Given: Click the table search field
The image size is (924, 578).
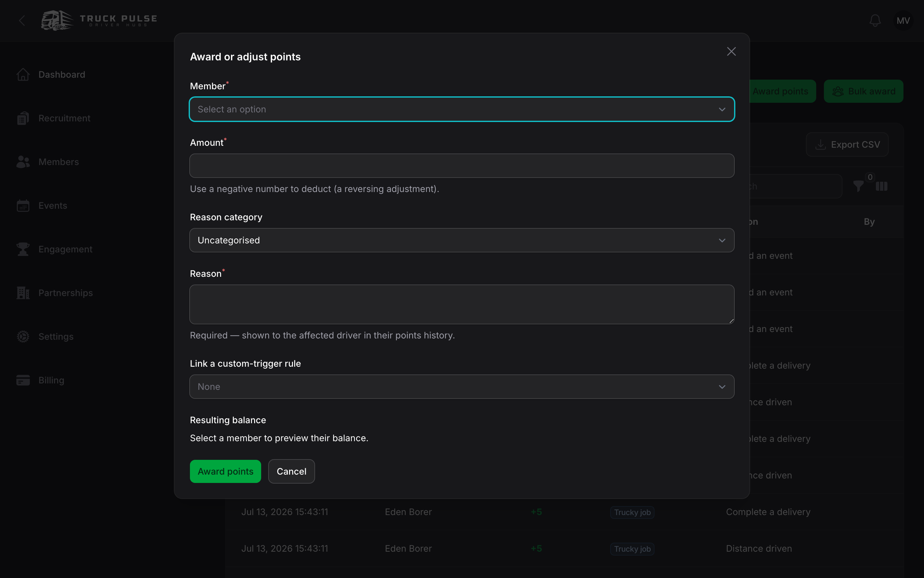Looking at the screenshot, I should (x=796, y=186).
